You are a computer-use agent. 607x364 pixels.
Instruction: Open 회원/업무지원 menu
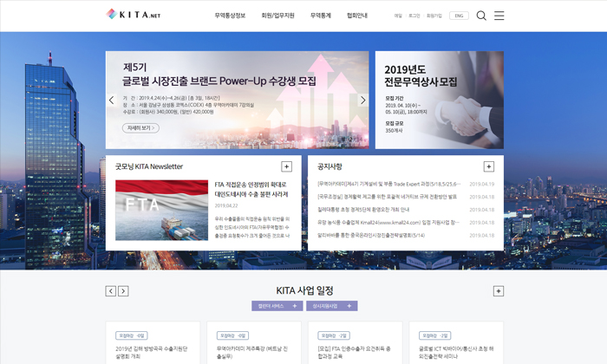(x=277, y=16)
